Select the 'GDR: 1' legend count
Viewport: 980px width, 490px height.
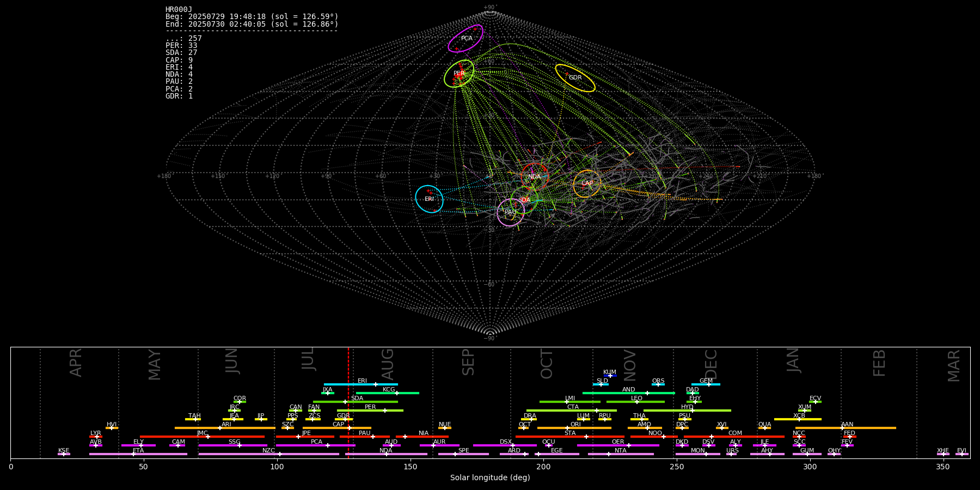click(x=179, y=96)
